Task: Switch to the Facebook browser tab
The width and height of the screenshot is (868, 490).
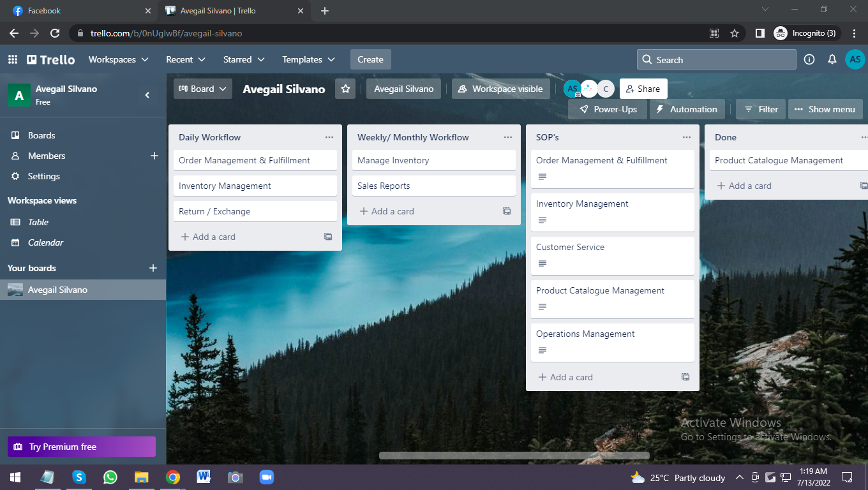Action: (x=80, y=11)
